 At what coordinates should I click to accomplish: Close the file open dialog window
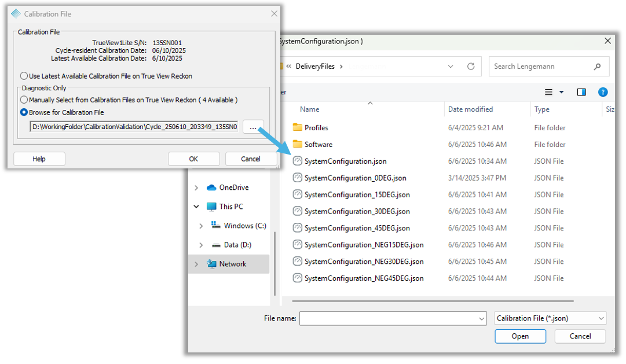pyautogui.click(x=607, y=41)
